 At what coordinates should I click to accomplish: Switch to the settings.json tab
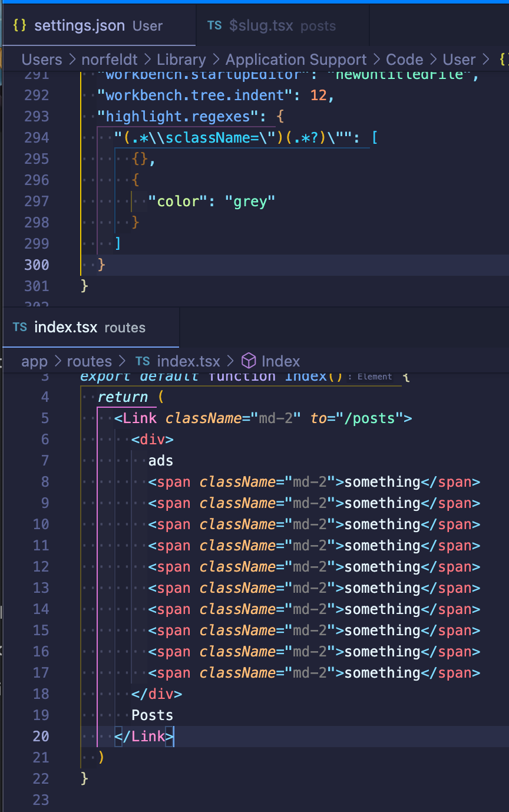(98, 25)
